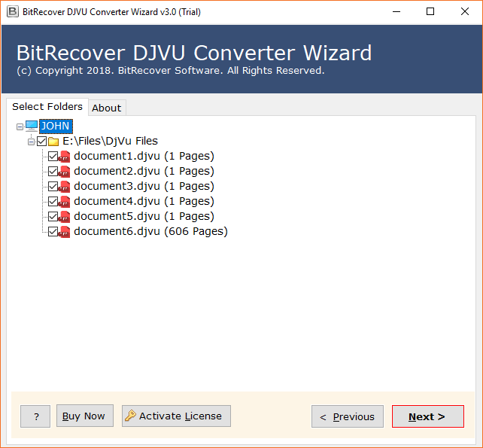483x448 pixels.
Task: Collapse the JOHN root tree node
Action: click(x=20, y=126)
